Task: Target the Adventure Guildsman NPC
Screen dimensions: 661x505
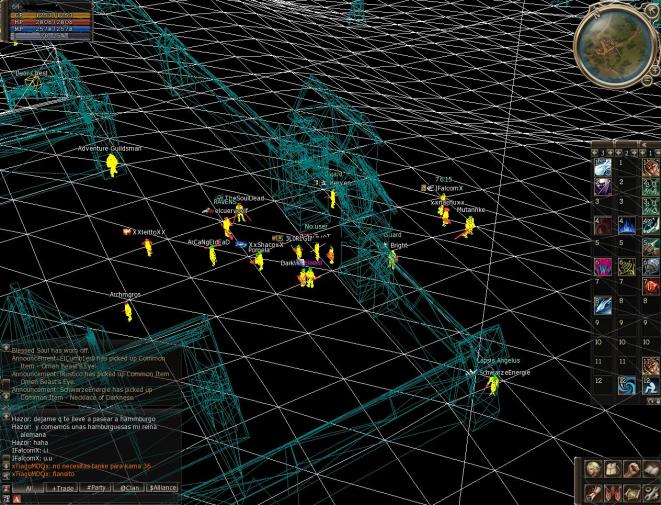Action: pyautogui.click(x=112, y=164)
